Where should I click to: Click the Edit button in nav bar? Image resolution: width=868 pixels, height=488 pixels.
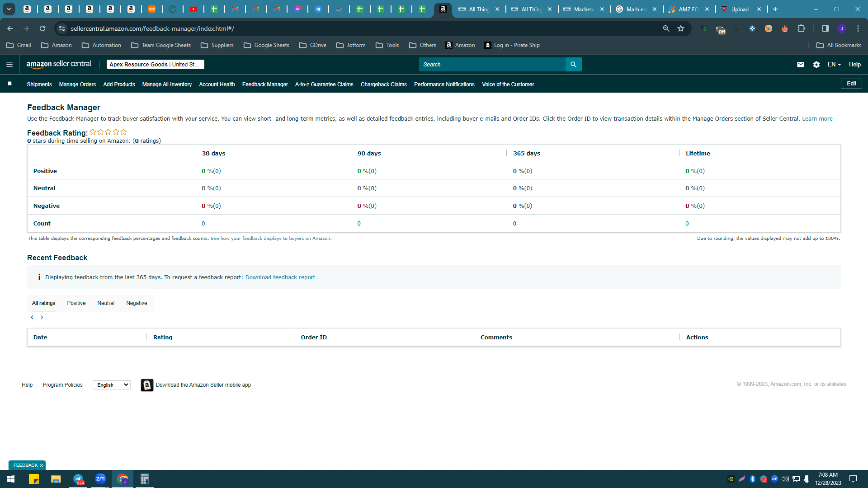coord(851,84)
